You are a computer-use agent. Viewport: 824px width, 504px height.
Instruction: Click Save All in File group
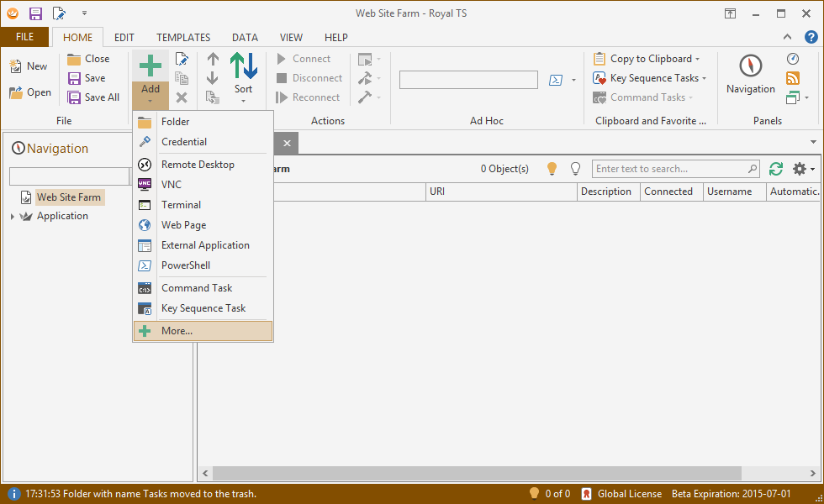click(x=93, y=97)
